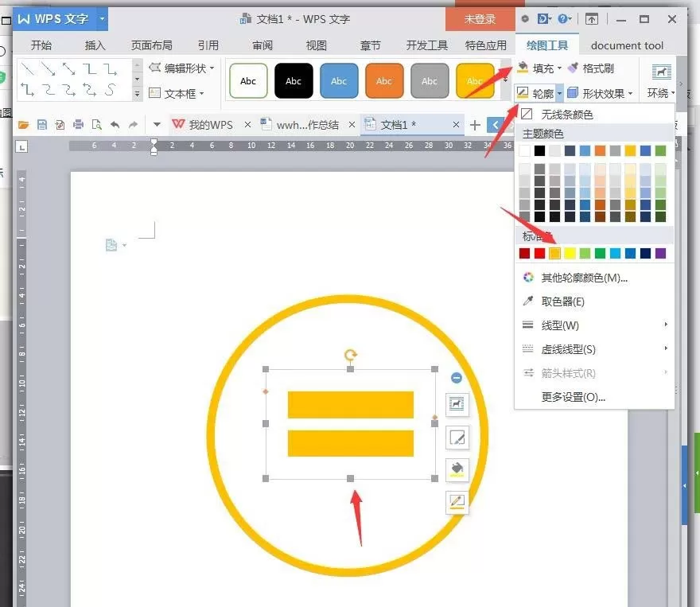Click the 轮廓 outline pen icon

(x=523, y=93)
